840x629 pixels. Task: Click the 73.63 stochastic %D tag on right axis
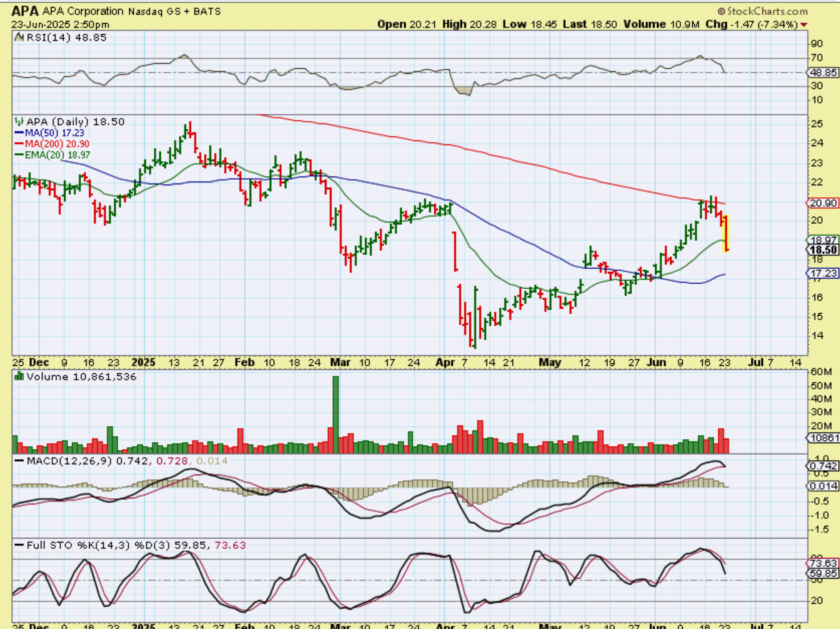click(823, 563)
